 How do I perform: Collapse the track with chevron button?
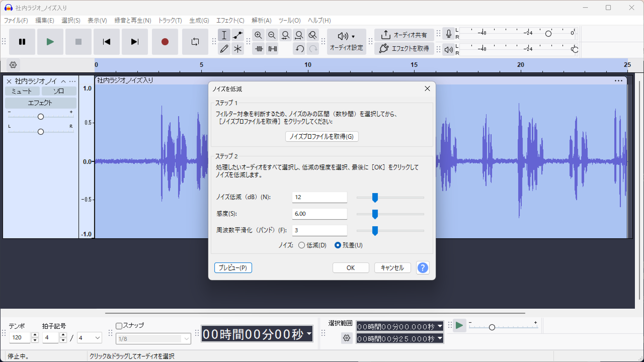[x=63, y=81]
